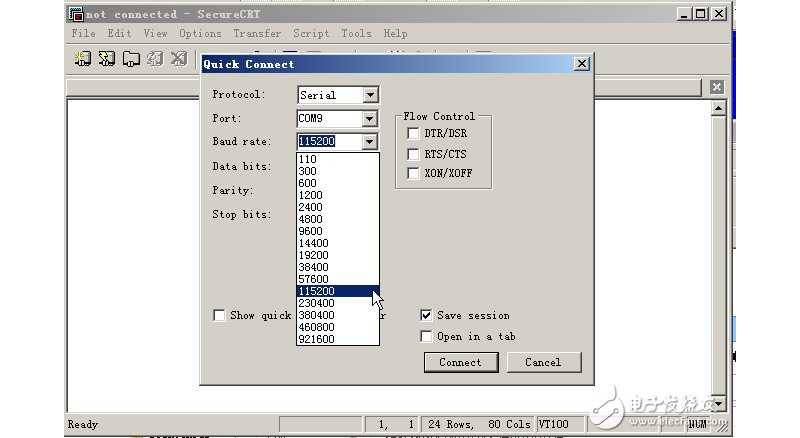Open the Tools menu
The image size is (800, 438).
(x=356, y=33)
